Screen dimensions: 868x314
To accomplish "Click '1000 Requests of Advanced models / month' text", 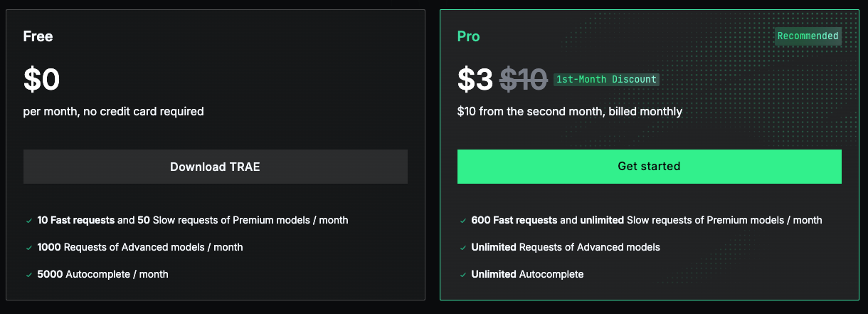I will (x=140, y=247).
